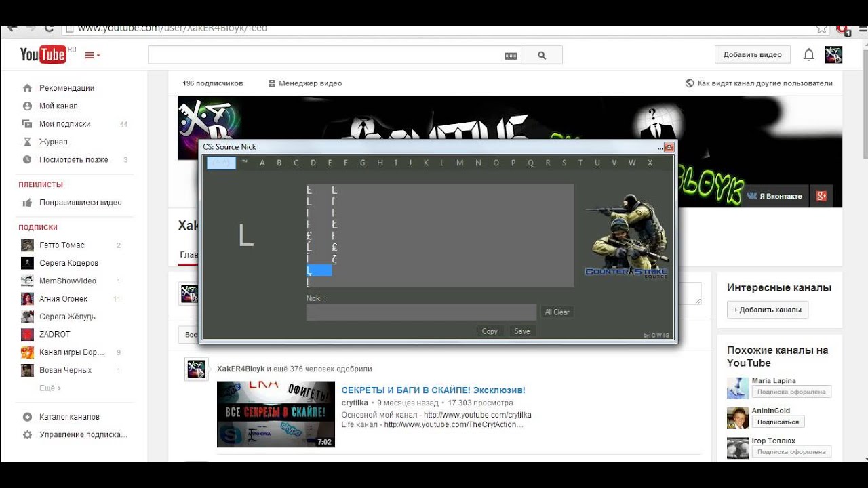Open Ігор Теплюх channel
Viewport: 868px width, 488px height.
click(x=773, y=441)
